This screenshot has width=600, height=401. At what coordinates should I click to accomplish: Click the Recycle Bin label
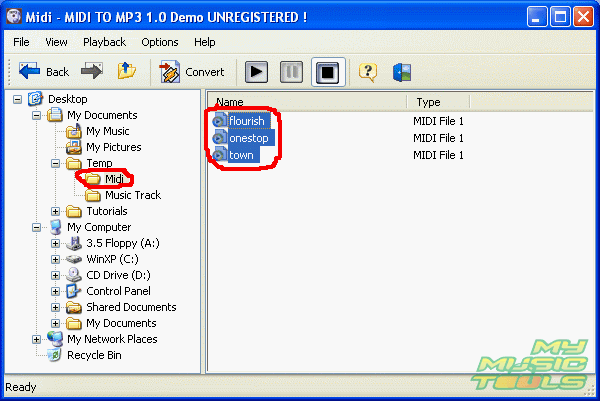click(x=94, y=355)
